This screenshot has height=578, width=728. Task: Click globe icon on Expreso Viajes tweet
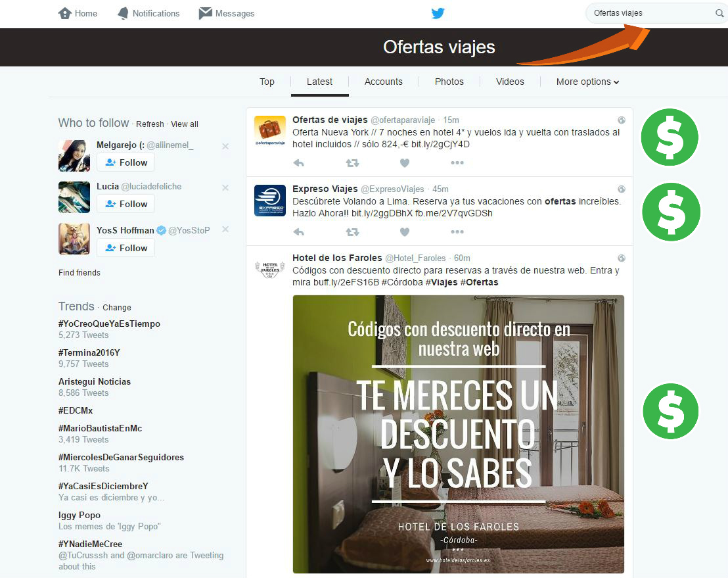click(621, 189)
